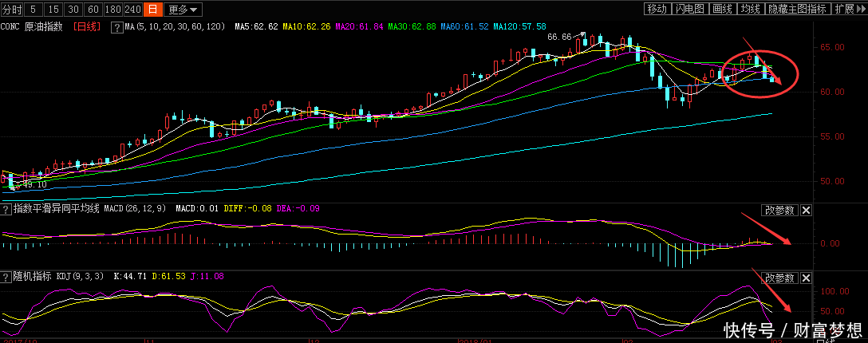
Task: Click 改参数 in the MACD panel
Action: [x=779, y=211]
